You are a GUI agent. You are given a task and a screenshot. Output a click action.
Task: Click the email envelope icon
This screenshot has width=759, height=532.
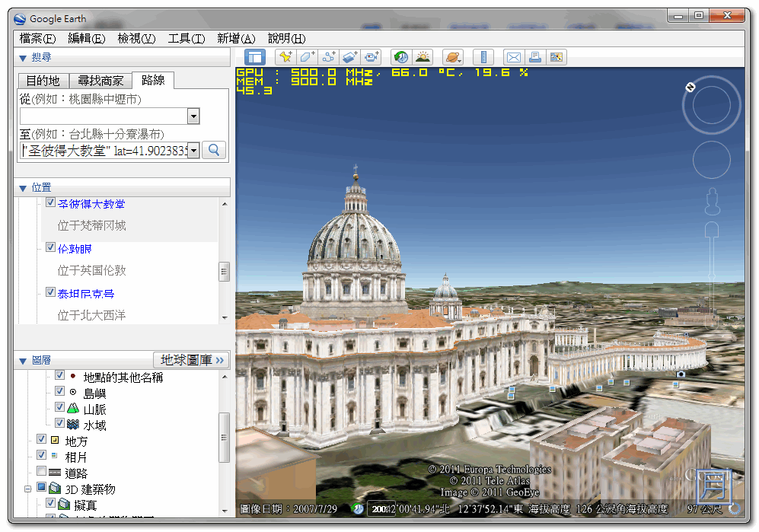coord(514,57)
